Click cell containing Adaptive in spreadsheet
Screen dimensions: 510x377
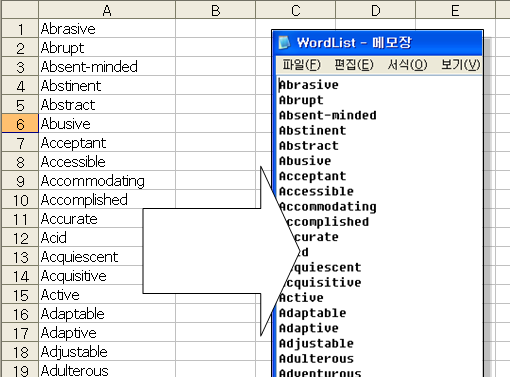107,332
